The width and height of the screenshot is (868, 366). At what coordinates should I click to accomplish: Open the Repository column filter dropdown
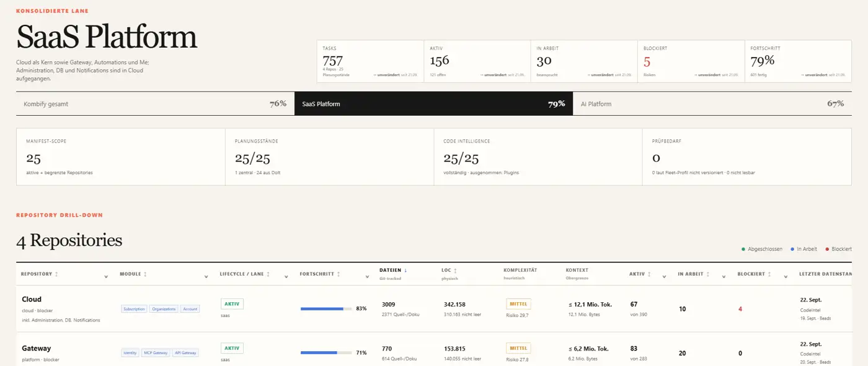(106, 277)
